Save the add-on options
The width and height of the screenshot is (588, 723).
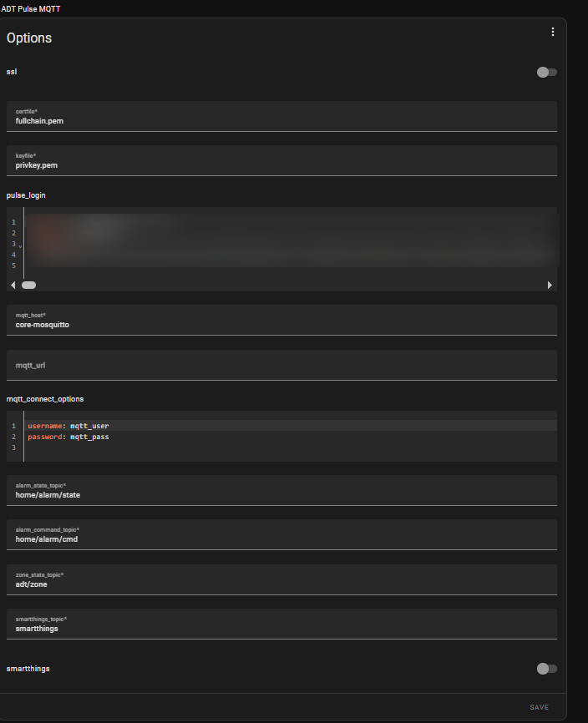539,707
